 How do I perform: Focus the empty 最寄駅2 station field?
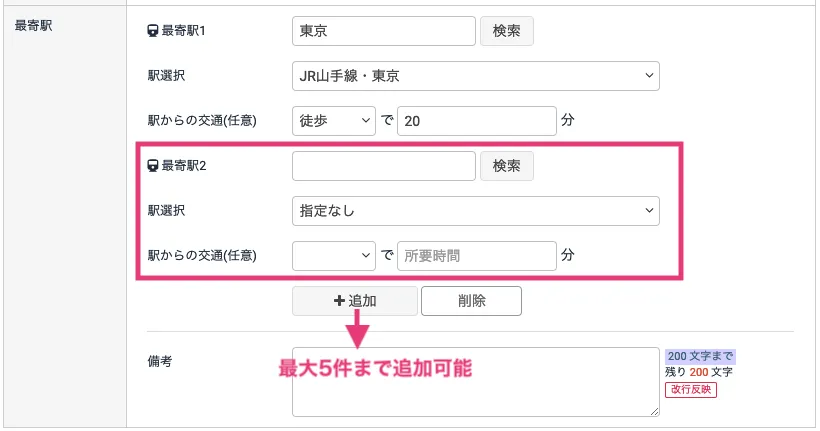pos(384,166)
